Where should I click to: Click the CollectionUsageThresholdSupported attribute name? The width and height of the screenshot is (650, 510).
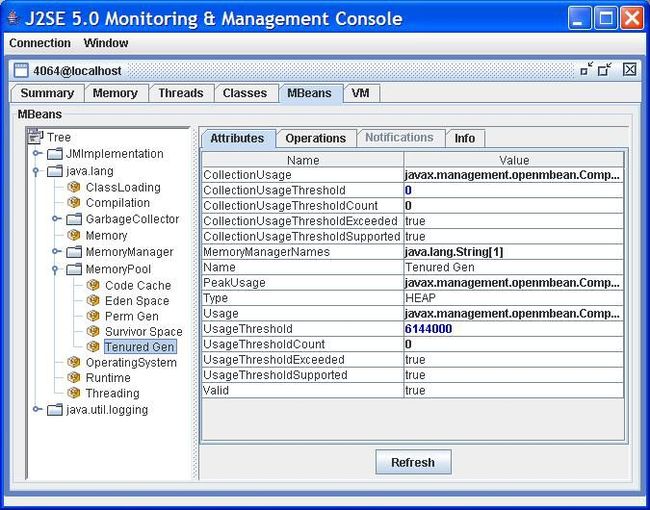(301, 236)
